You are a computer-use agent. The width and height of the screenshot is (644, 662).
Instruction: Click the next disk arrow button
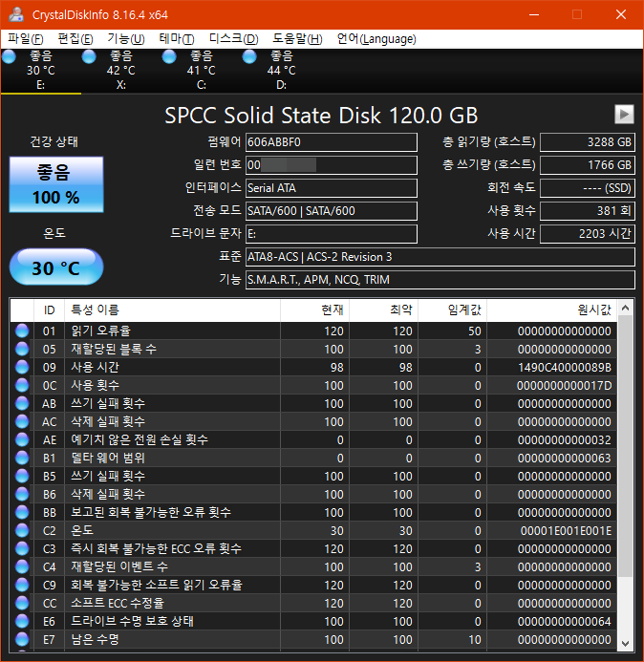pos(624,114)
